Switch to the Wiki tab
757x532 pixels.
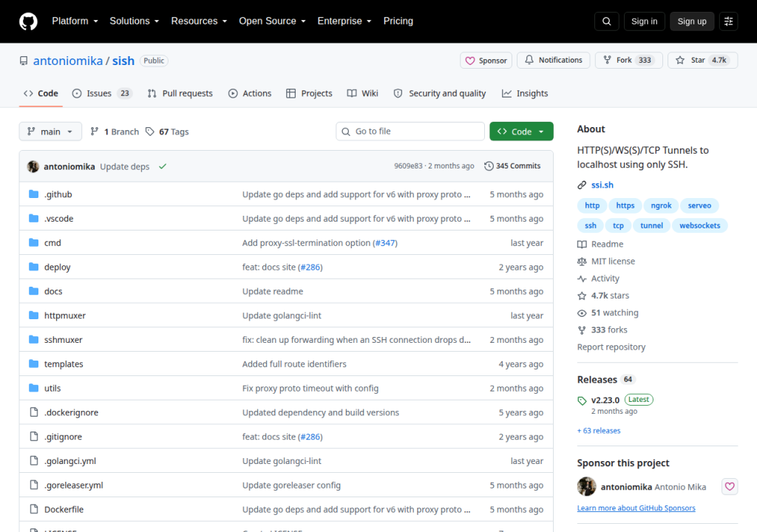click(x=362, y=93)
